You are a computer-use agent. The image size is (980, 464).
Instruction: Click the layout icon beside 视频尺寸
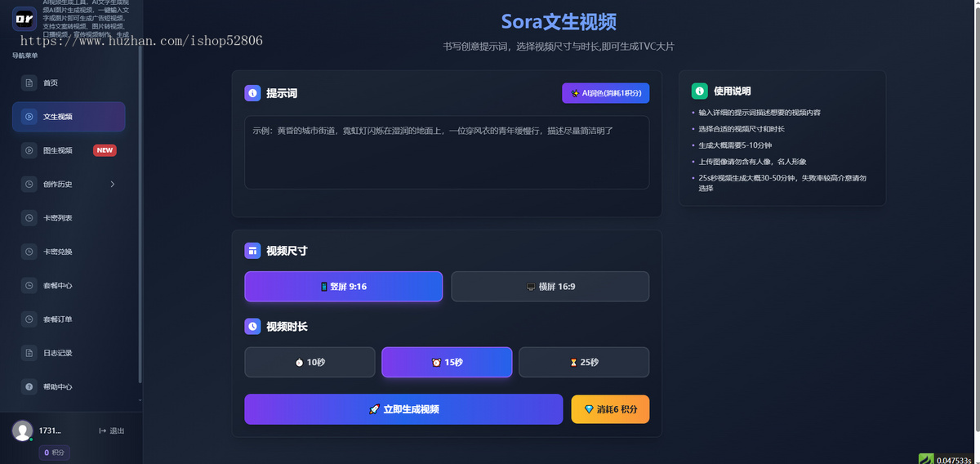[x=252, y=251]
